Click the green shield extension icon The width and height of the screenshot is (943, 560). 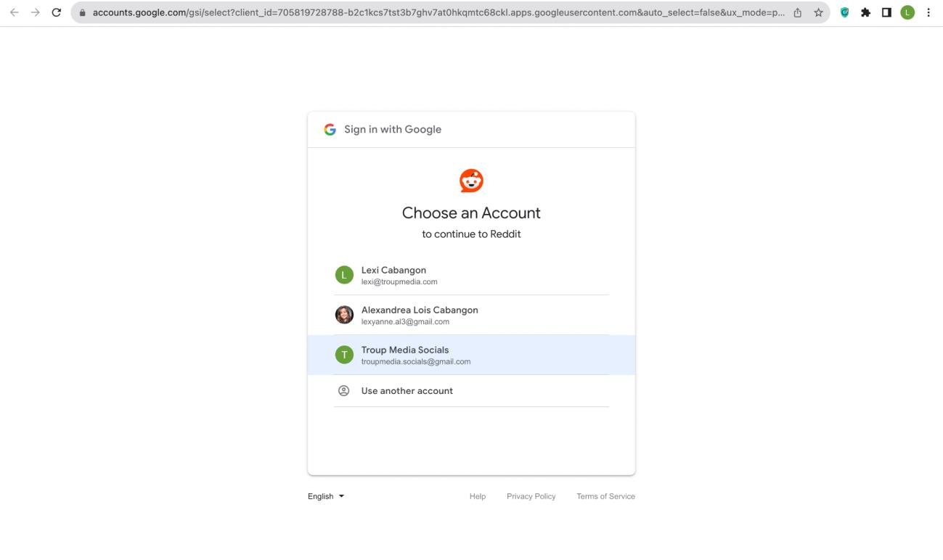pos(846,12)
